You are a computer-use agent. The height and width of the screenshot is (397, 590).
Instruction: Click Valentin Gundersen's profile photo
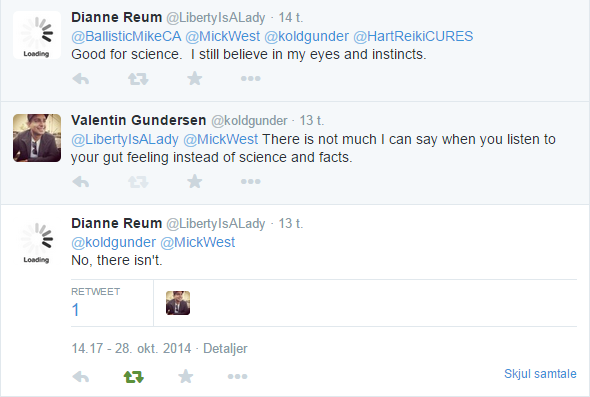pyautogui.click(x=37, y=138)
